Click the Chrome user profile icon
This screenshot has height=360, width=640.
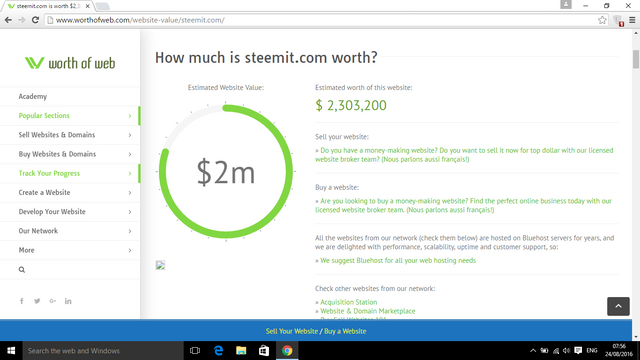(x=566, y=4)
